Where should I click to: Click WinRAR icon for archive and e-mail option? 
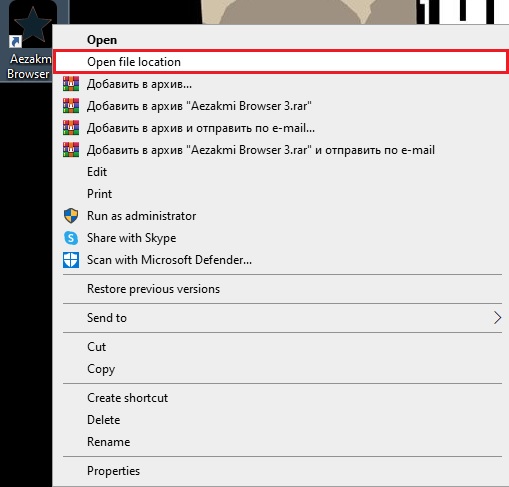[x=71, y=128]
